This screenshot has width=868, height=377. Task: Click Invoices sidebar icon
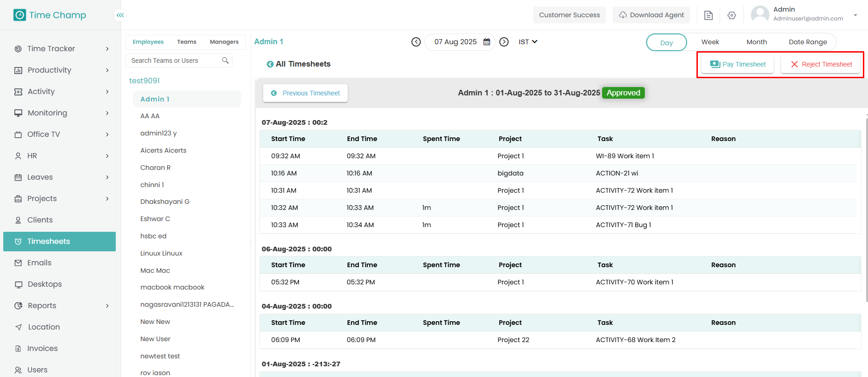point(18,349)
